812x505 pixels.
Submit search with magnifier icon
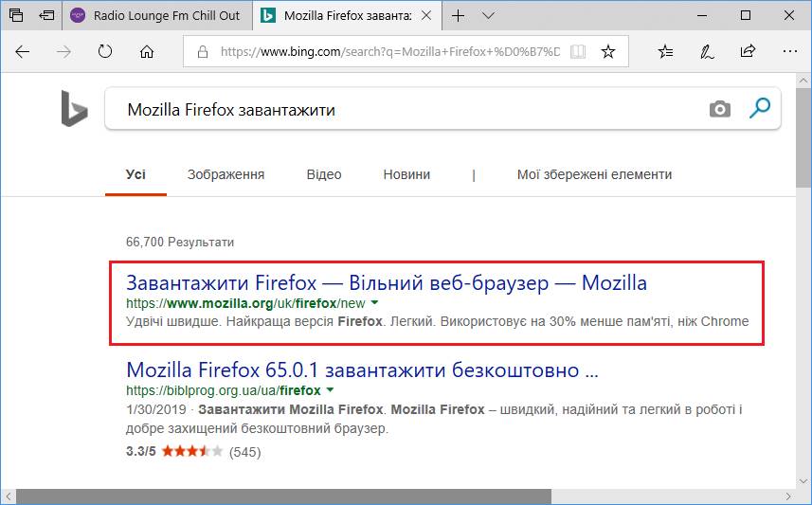[x=760, y=108]
